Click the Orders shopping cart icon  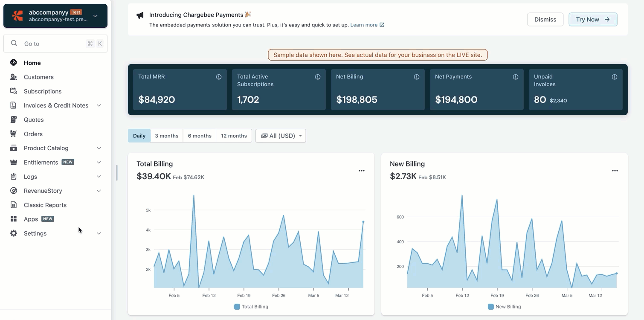pyautogui.click(x=14, y=134)
